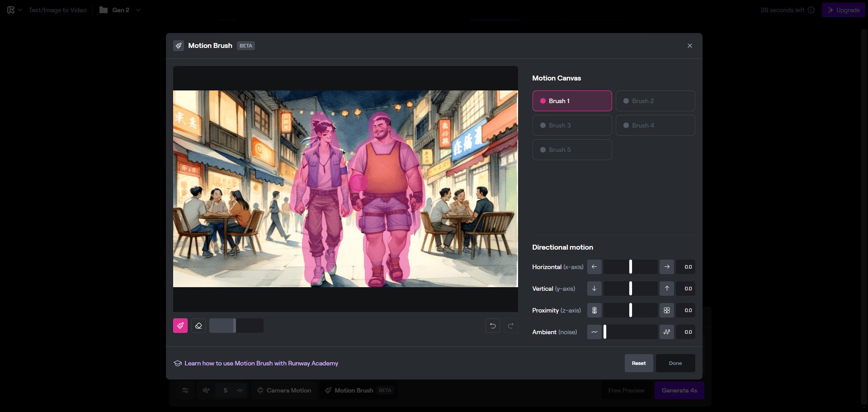868x412 pixels.
Task: Click the brush size slider
Action: click(236, 326)
